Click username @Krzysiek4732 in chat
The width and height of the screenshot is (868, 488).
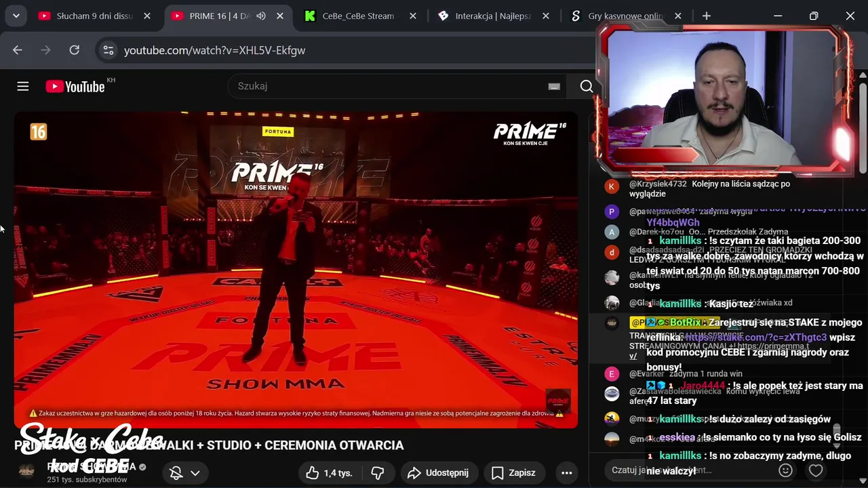[x=658, y=184]
